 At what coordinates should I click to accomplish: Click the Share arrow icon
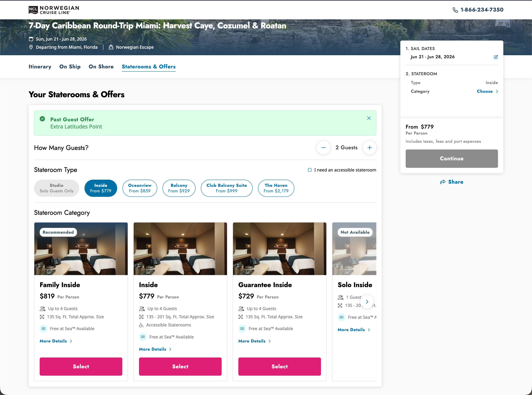[443, 182]
